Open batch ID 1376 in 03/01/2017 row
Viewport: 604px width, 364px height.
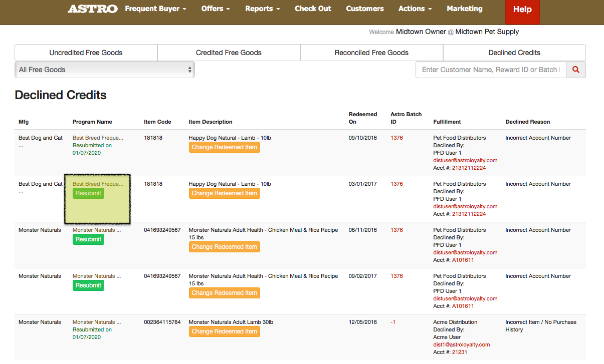pyautogui.click(x=396, y=184)
